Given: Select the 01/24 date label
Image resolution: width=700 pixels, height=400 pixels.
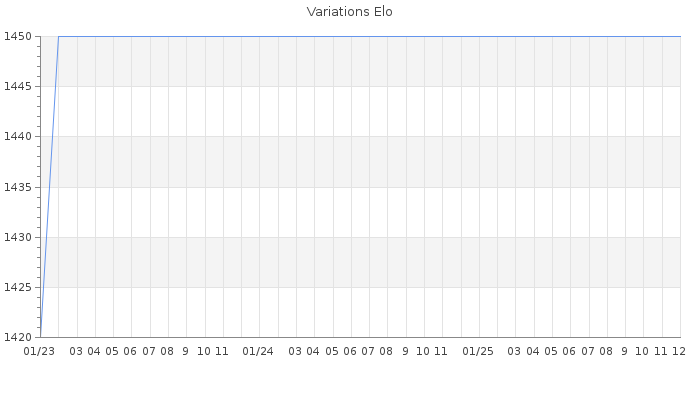Looking at the screenshot, I should click(x=258, y=351).
